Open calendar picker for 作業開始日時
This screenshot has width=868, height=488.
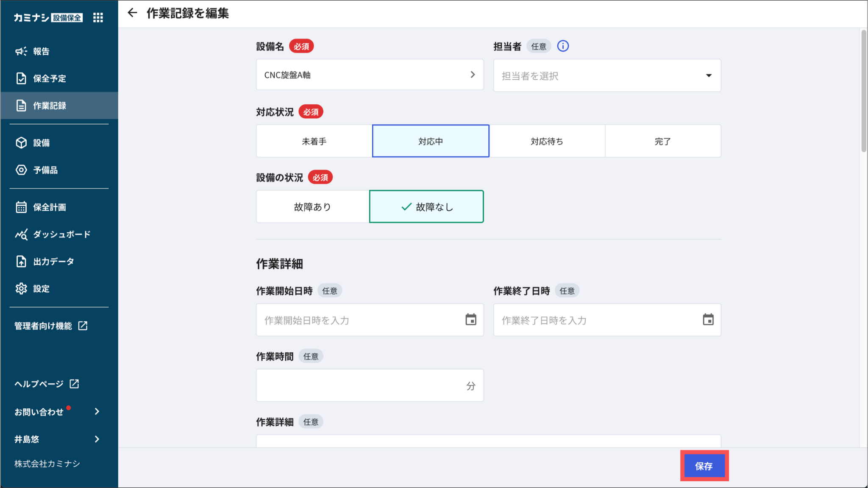[x=471, y=320]
